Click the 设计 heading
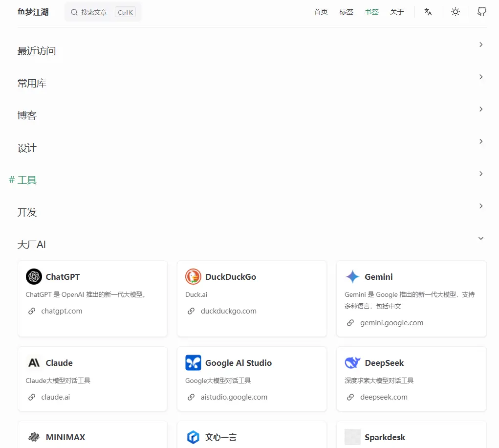The width and height of the screenshot is (499, 448). click(x=27, y=148)
